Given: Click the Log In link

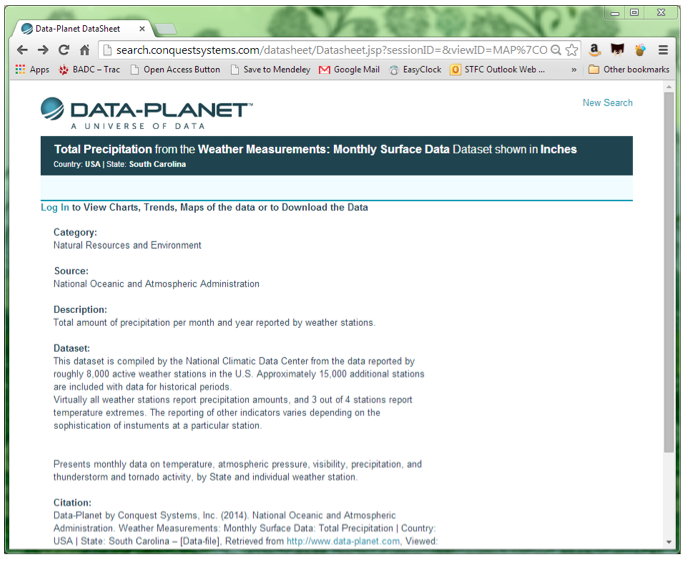Looking at the screenshot, I should click(55, 207).
